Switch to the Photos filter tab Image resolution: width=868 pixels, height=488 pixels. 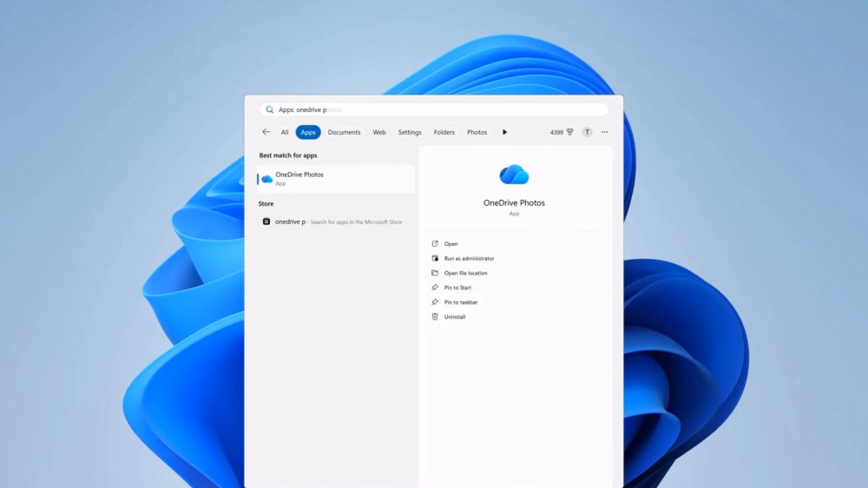477,132
